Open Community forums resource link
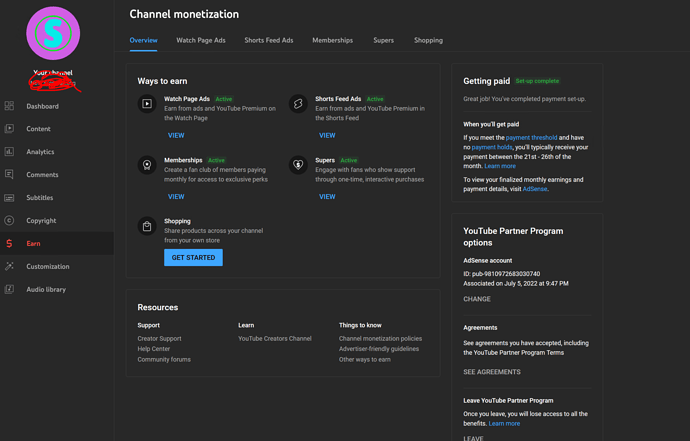 point(164,359)
